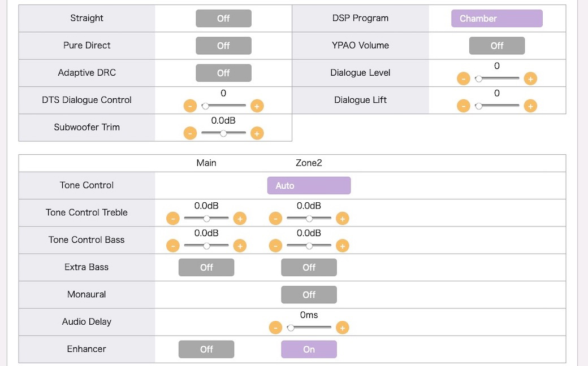Increase Main Tone Control Treble
The image size is (588, 366).
240,219
